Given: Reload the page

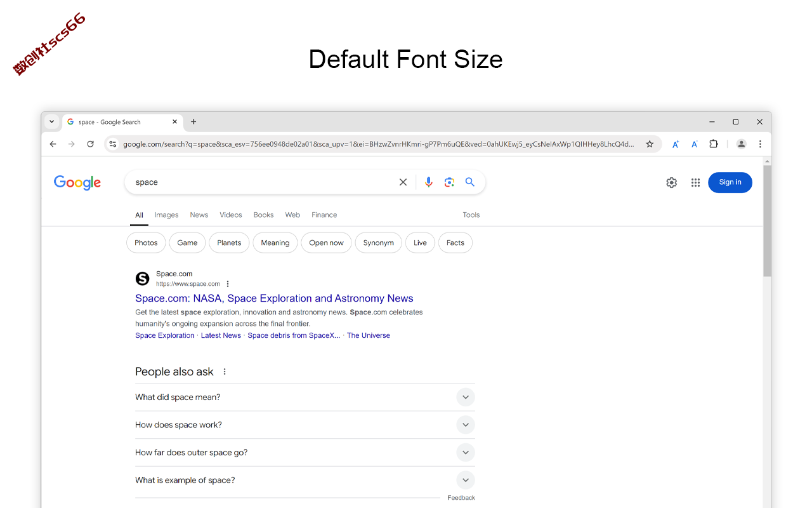Looking at the screenshot, I should [x=91, y=144].
